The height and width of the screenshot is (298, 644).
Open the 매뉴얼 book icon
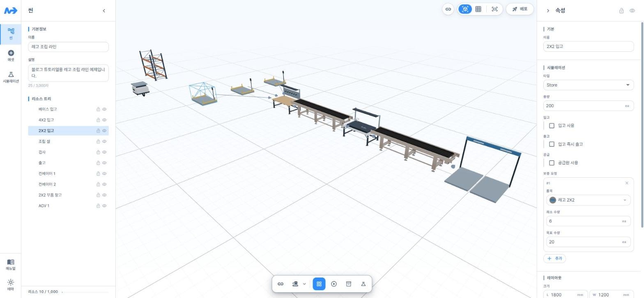point(11,264)
